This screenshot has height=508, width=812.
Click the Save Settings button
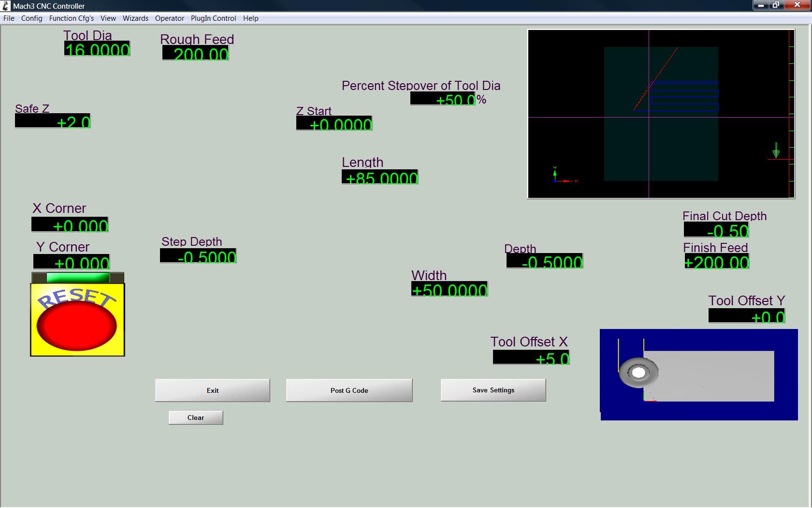[x=493, y=390]
